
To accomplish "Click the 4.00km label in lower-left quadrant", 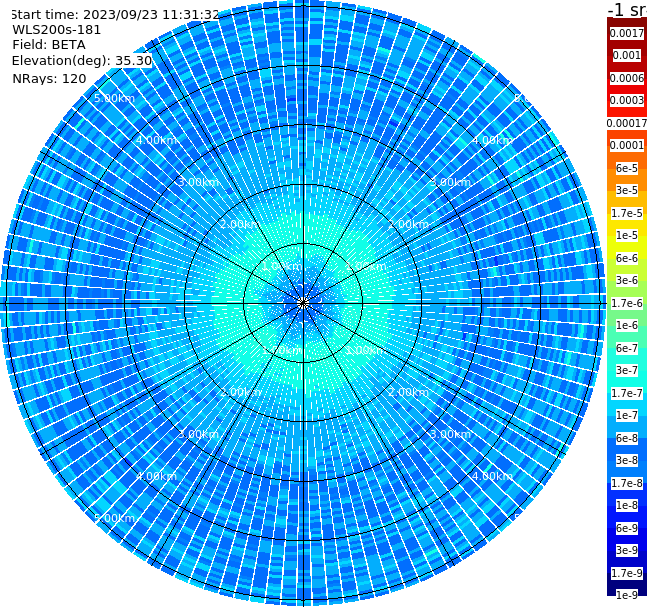I will click(156, 476).
